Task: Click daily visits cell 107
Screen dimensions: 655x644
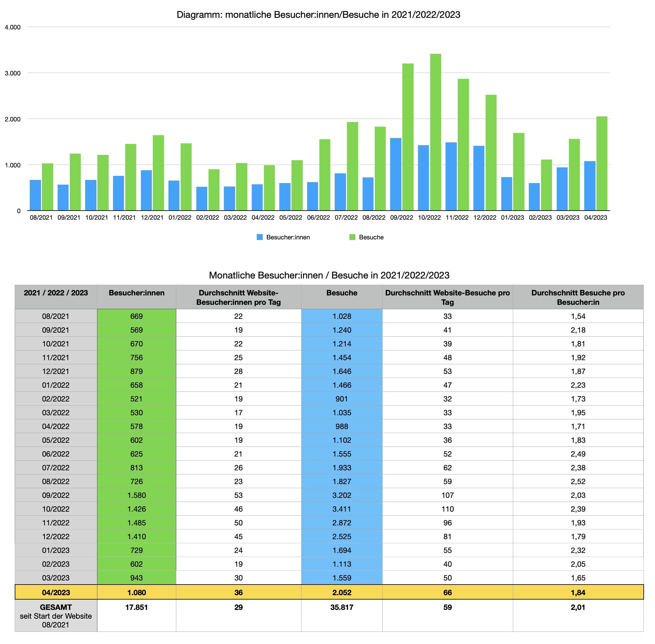Action: 447,495
